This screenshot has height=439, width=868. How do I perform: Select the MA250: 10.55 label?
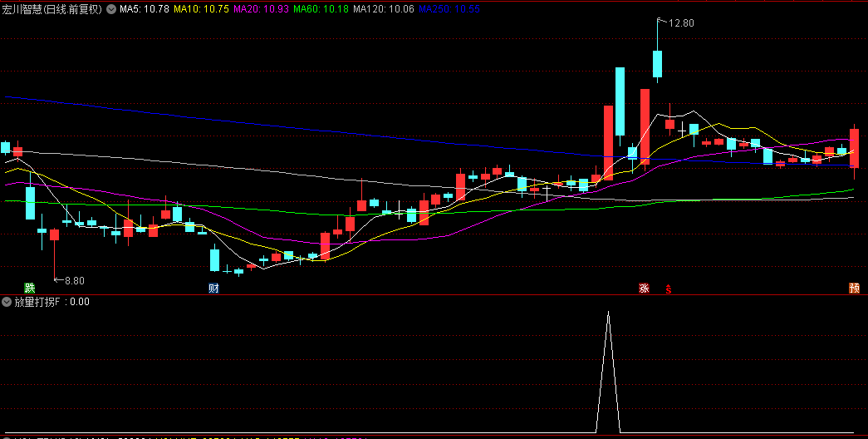(x=449, y=9)
